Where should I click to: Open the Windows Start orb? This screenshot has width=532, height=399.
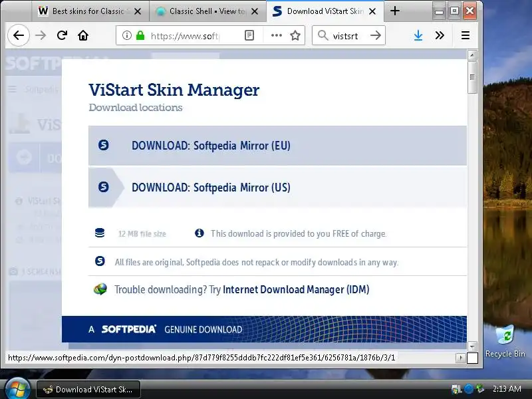[17, 389]
